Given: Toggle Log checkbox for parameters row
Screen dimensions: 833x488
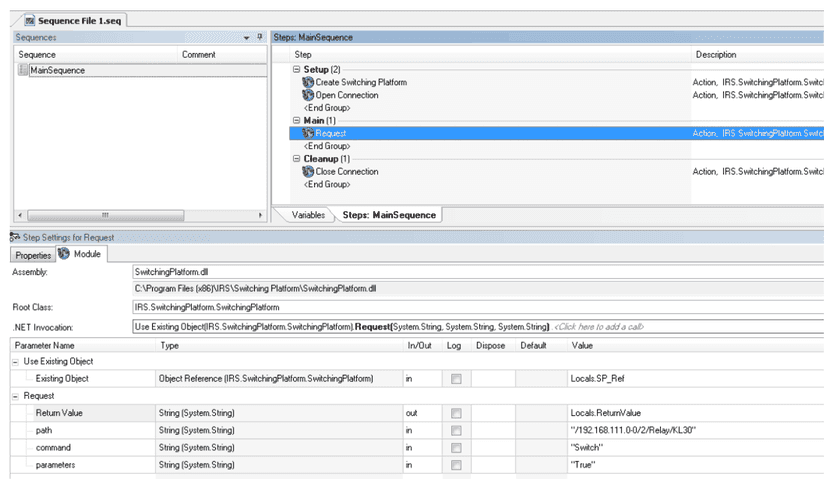Looking at the screenshot, I should coord(456,465).
